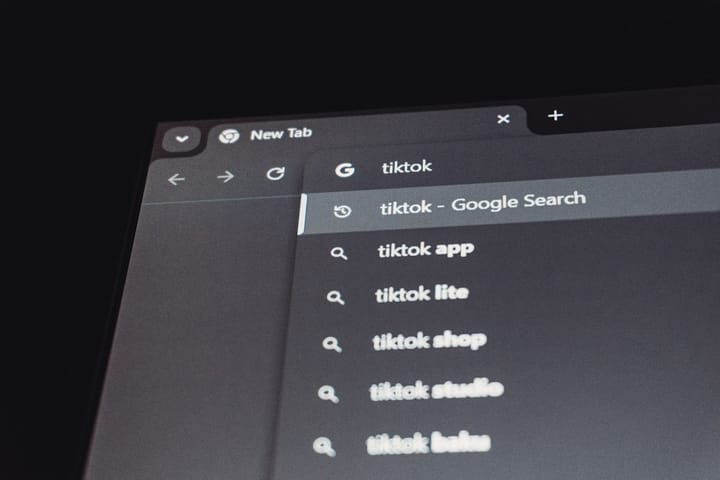Select the "tiktok shop" suggestion
The height and width of the screenshot is (480, 720).
[x=429, y=341]
